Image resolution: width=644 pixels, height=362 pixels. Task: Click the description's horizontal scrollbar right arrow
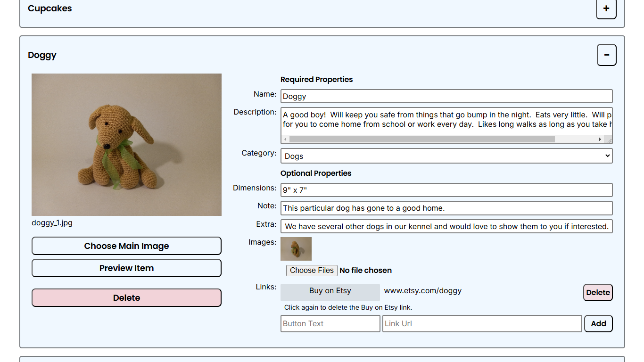coord(600,140)
